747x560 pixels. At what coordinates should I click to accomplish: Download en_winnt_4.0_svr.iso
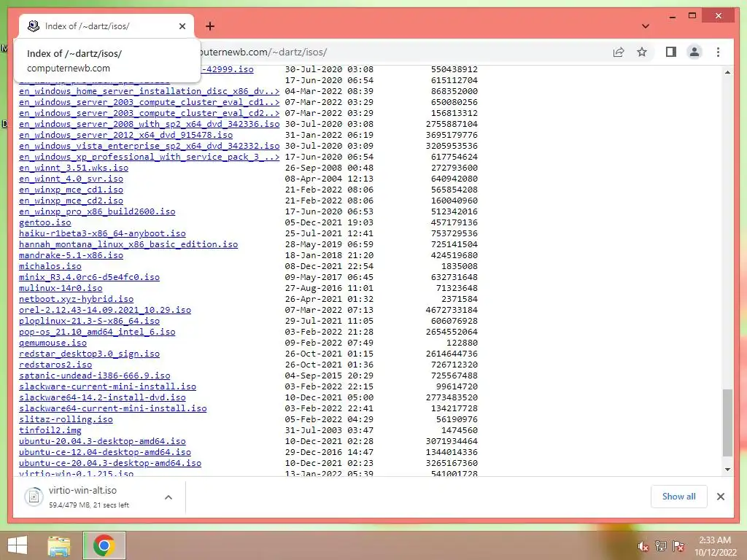[x=71, y=179]
